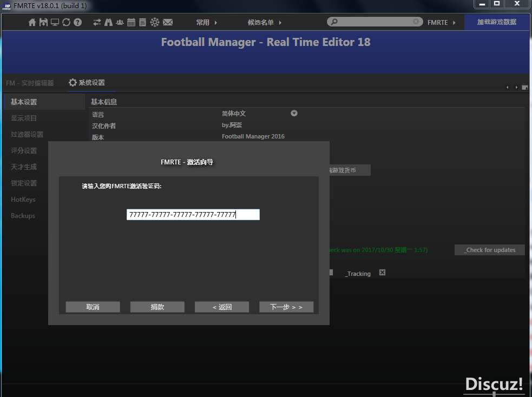Expand the 候选名单 shortlist menu
The height and width of the screenshot is (397, 532).
coord(264,23)
